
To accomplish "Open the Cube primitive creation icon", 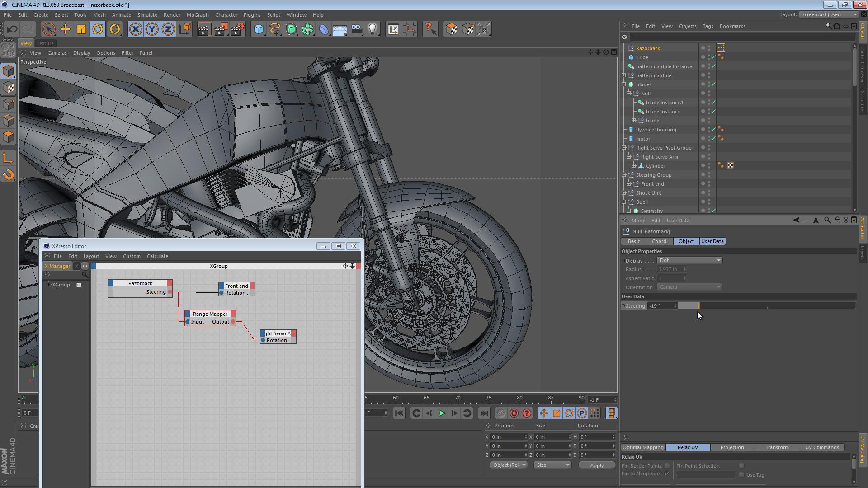I will click(x=259, y=29).
